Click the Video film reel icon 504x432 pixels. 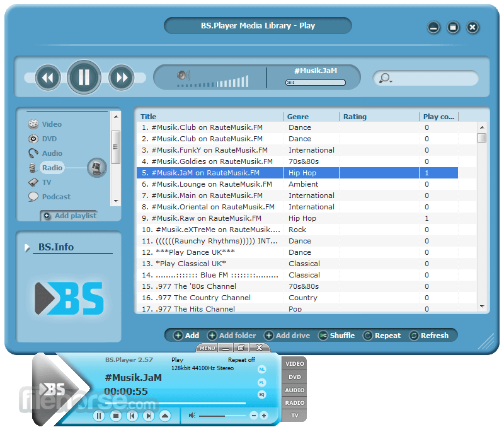click(33, 124)
